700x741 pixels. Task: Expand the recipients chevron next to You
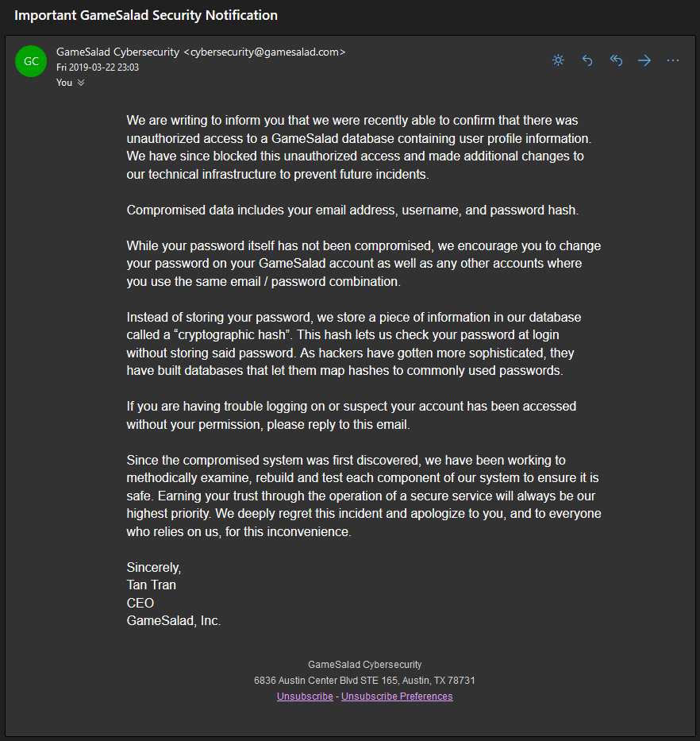coord(81,83)
